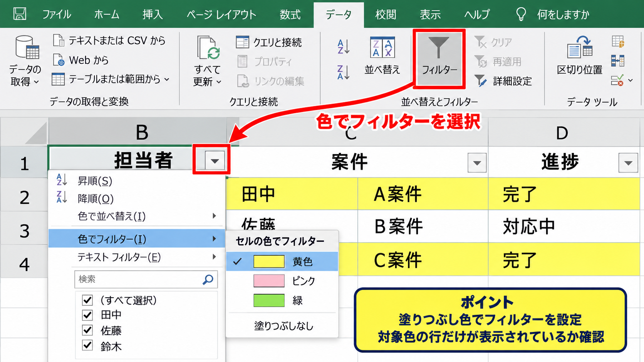Expand テキスト フィルター submenu
This screenshot has height=362, width=644.
coord(214,257)
